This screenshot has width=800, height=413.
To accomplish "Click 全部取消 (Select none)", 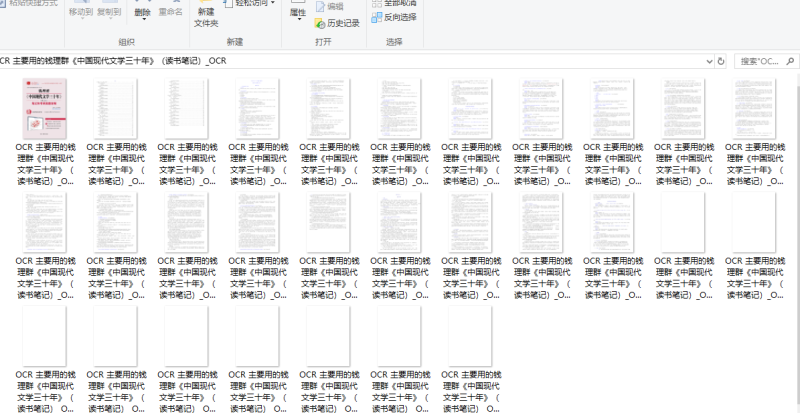I will [394, 3].
